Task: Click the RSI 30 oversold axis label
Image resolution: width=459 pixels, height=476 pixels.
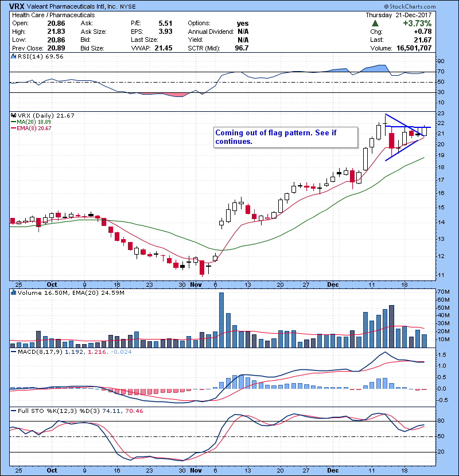Action: pyautogui.click(x=441, y=92)
